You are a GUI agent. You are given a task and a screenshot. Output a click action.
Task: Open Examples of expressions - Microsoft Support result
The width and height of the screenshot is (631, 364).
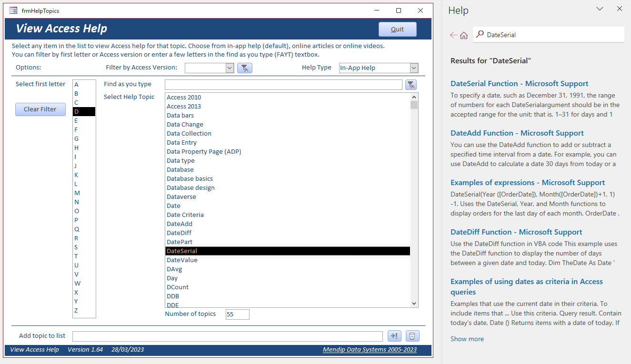(528, 183)
